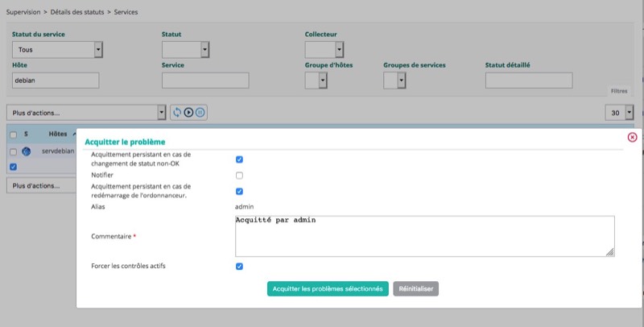
Task: Uncheck Forcer les contrôles actifs
Action: pos(239,267)
